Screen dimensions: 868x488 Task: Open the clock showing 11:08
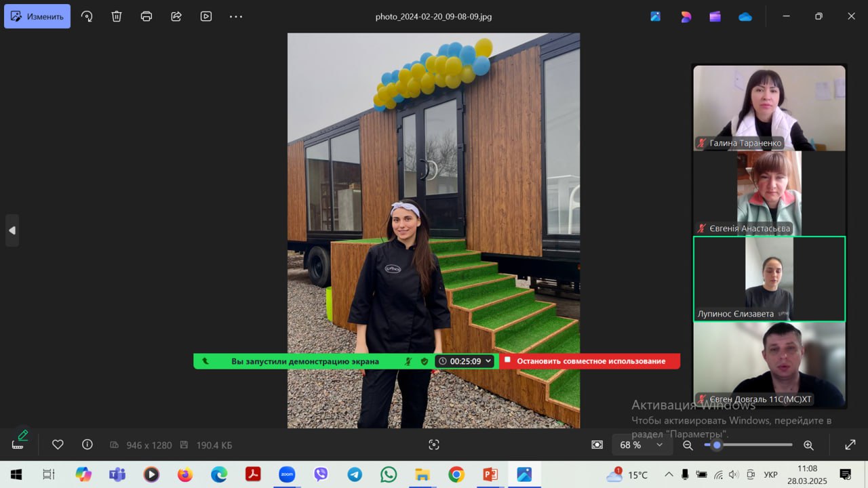tap(807, 474)
